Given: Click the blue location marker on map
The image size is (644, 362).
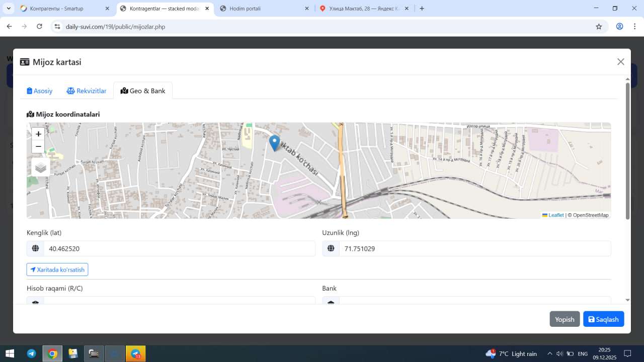Looking at the screenshot, I should click(274, 142).
